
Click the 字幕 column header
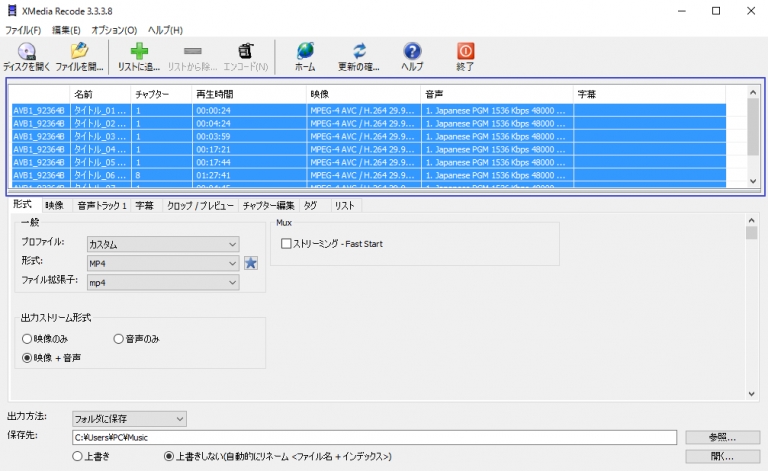tap(649, 94)
